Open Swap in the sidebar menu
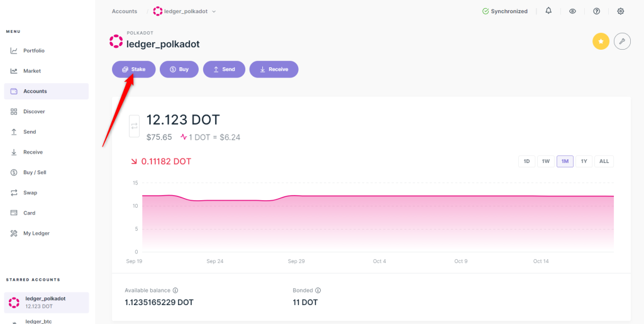Screen dimensions: 644x324 tap(30, 193)
